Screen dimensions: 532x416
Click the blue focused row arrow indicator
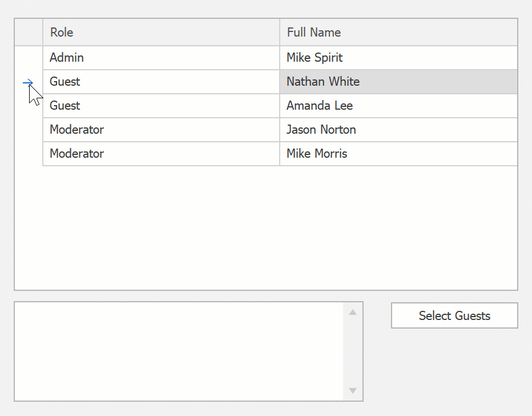click(x=28, y=83)
